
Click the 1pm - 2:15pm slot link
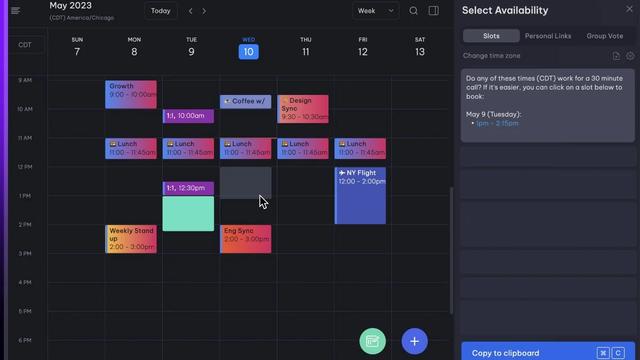[497, 123]
